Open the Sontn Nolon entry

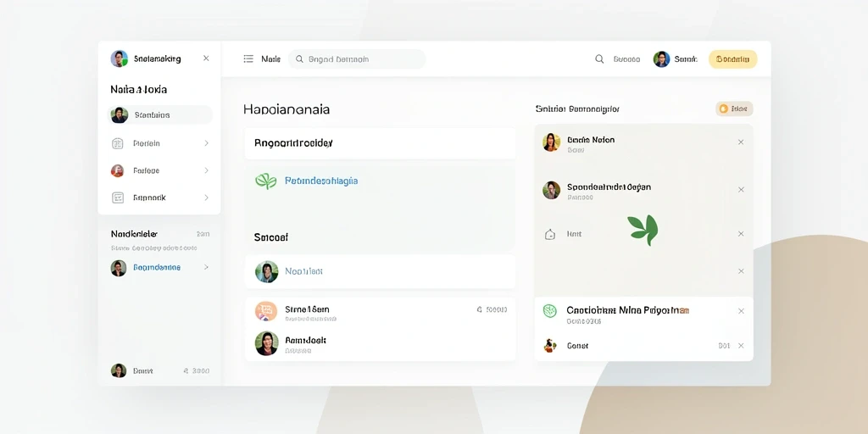[x=591, y=140]
